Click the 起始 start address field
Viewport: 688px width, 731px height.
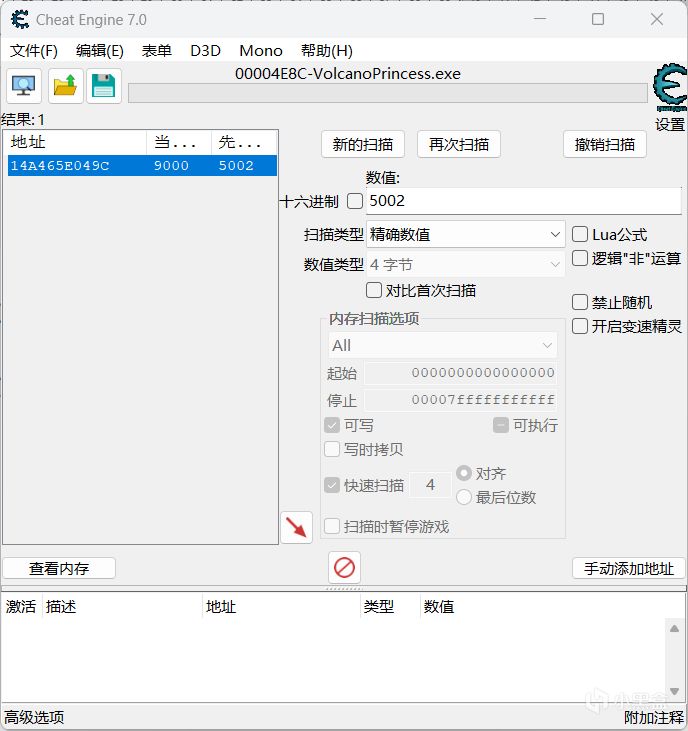click(460, 372)
